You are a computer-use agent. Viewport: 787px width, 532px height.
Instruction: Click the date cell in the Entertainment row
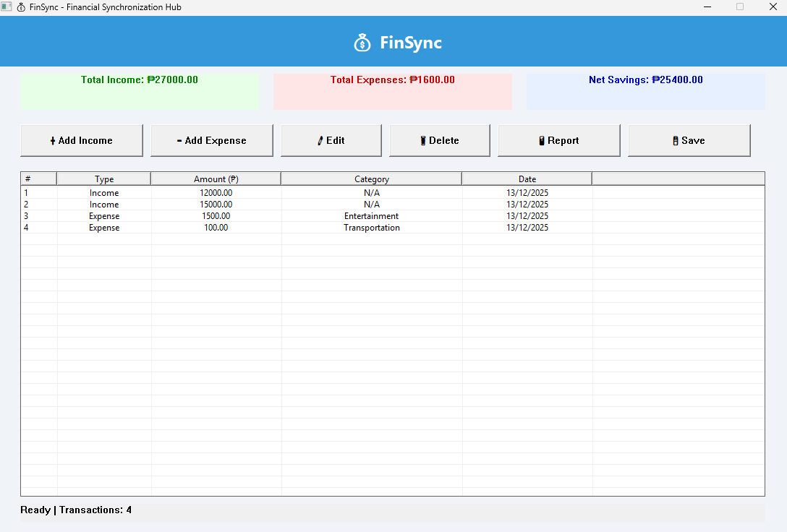pos(527,215)
